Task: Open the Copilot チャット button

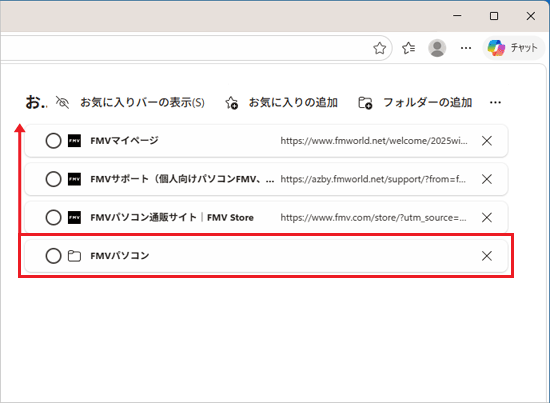Action: coord(513,48)
